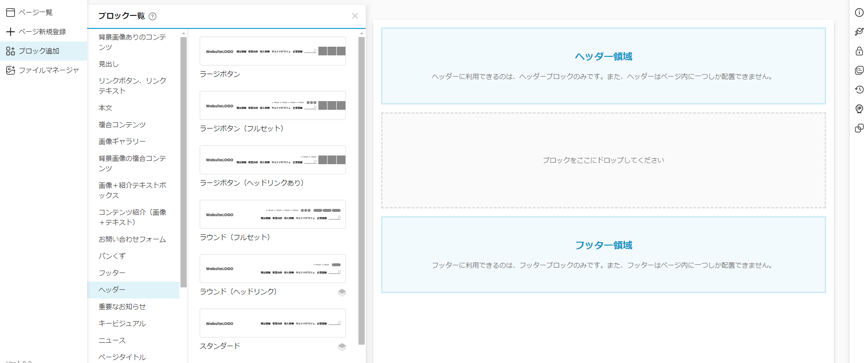Choose 画像ギャラリー block category

pyautogui.click(x=133, y=142)
